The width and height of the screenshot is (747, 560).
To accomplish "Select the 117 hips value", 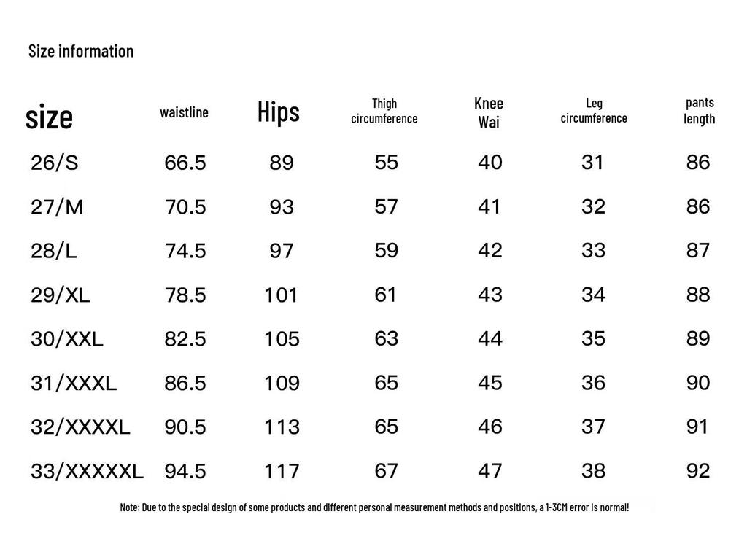I will (282, 471).
